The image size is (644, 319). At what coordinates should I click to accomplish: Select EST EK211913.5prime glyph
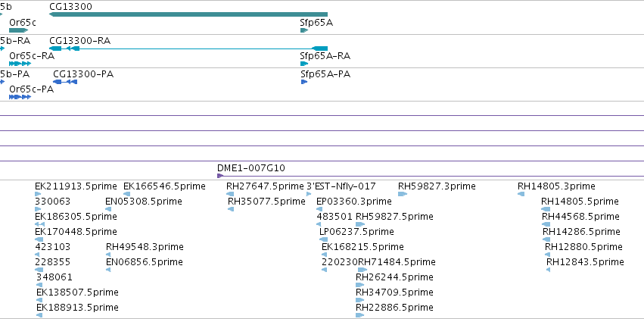(x=38, y=194)
